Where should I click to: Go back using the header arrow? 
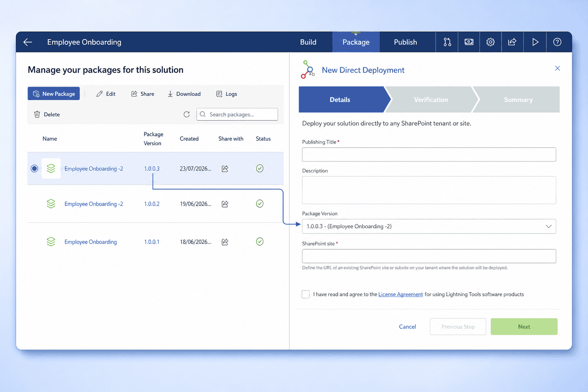(28, 42)
